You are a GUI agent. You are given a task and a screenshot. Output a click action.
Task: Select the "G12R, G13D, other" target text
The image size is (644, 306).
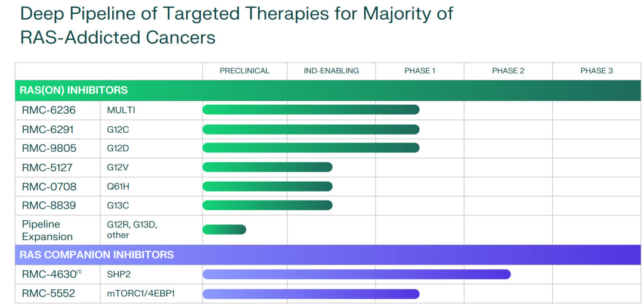[132, 230]
